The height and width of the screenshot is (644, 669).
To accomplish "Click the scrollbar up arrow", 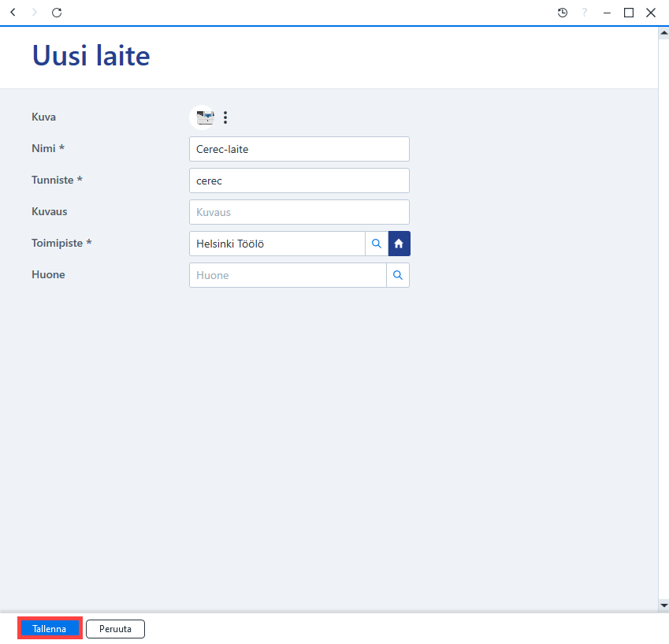I will (x=663, y=33).
